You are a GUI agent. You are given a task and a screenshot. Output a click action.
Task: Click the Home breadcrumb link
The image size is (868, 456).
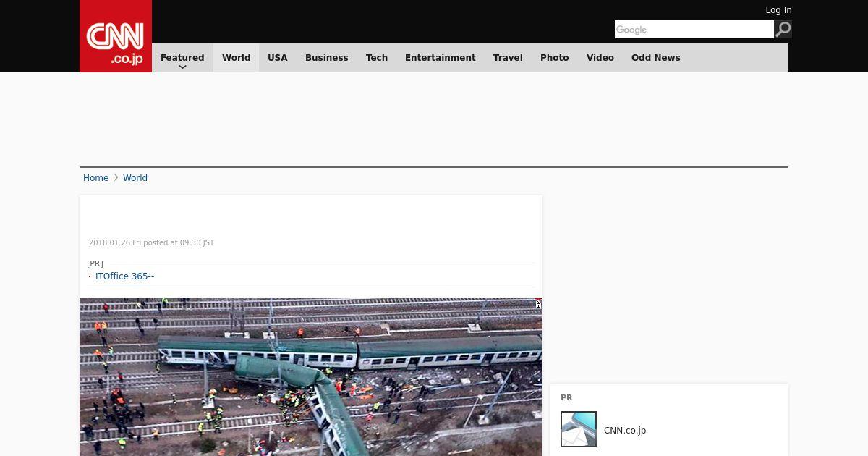(x=95, y=177)
